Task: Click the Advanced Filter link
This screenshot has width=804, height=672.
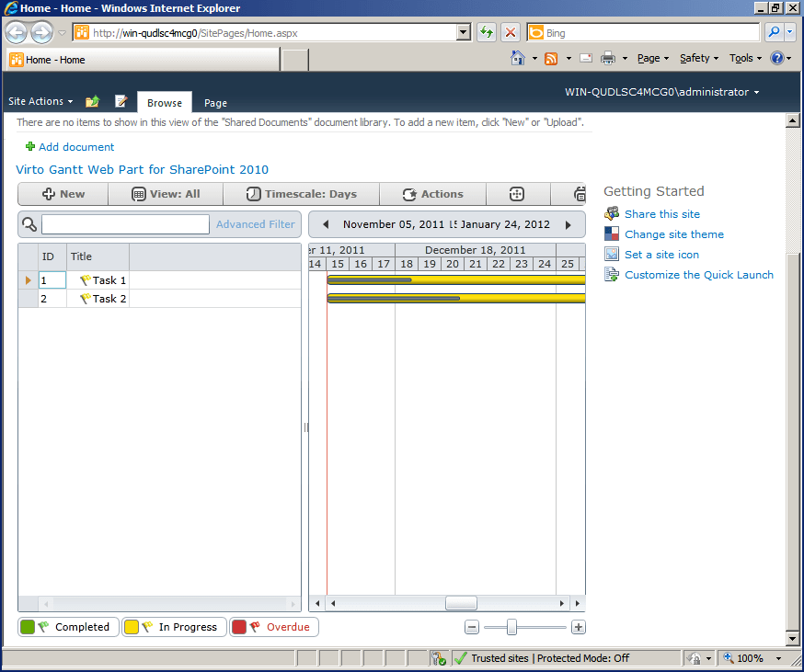Action: coord(256,224)
